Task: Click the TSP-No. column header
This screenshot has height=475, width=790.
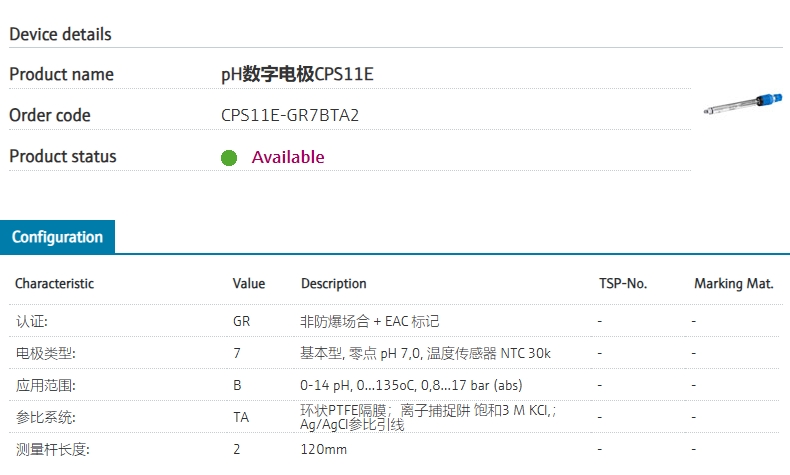Action: tap(623, 283)
